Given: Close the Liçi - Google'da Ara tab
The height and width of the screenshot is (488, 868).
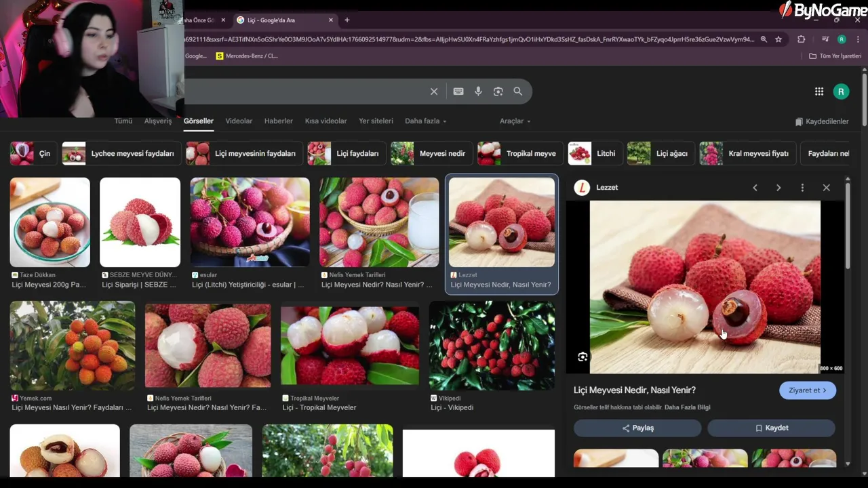Looking at the screenshot, I should pyautogui.click(x=331, y=20).
